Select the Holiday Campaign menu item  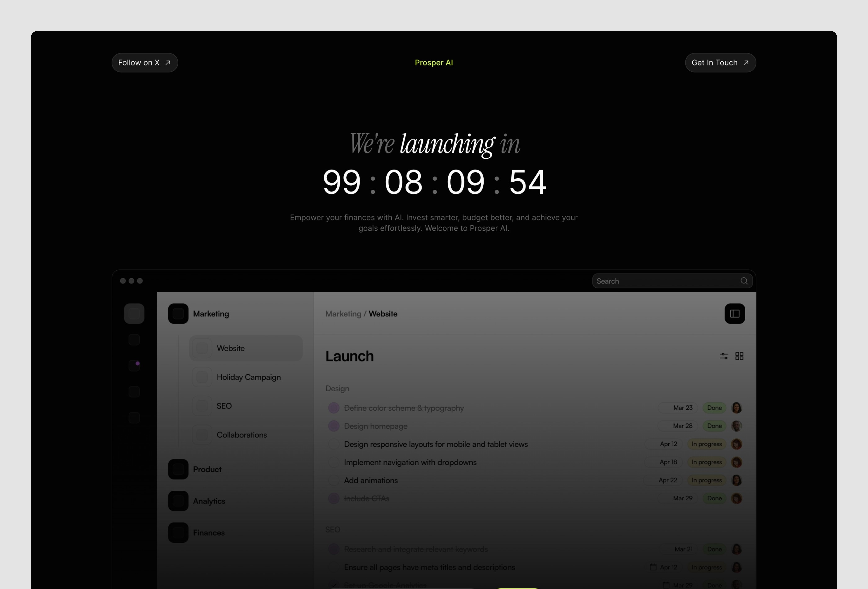[x=249, y=377]
